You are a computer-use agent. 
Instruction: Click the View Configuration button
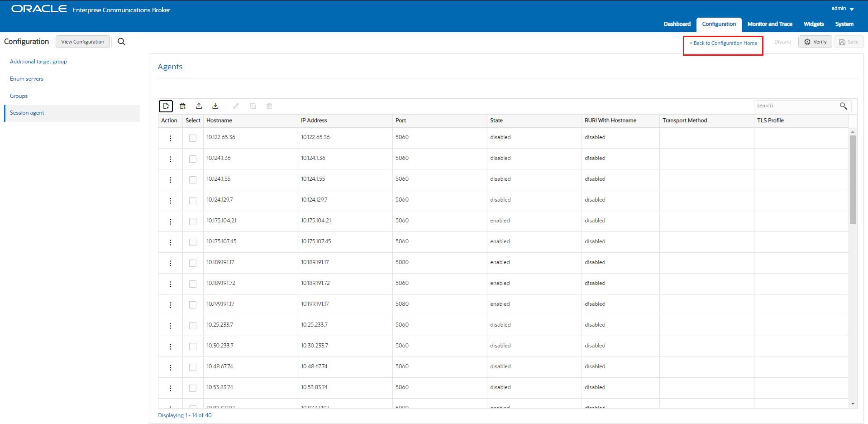[x=83, y=42]
